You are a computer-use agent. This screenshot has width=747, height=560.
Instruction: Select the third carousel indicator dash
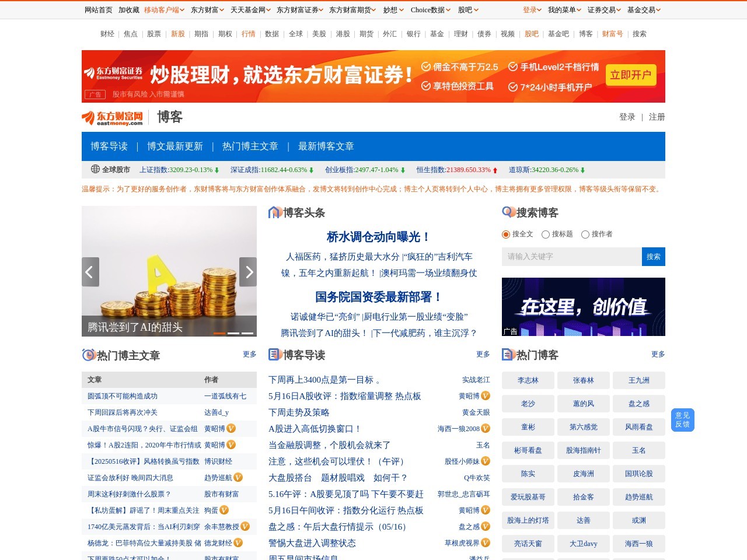[x=247, y=333]
